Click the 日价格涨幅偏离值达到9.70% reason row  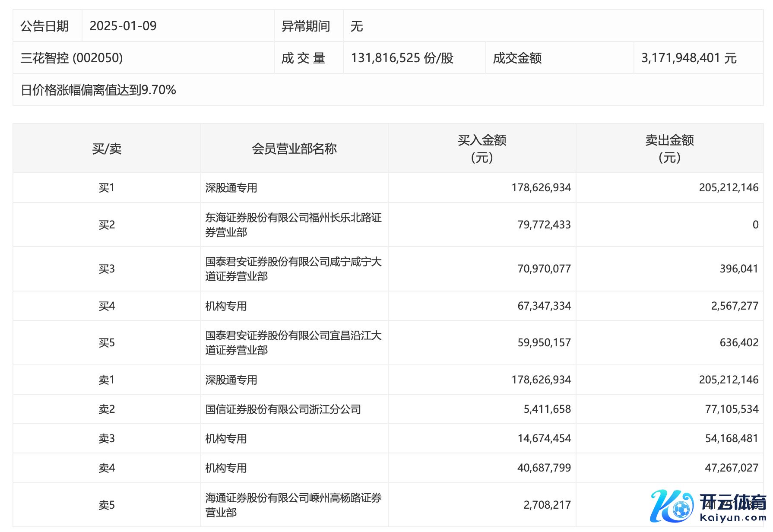tap(98, 90)
